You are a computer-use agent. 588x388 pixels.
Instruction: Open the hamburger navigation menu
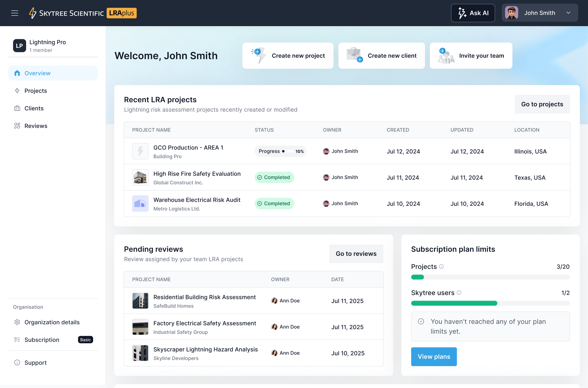pyautogui.click(x=15, y=13)
